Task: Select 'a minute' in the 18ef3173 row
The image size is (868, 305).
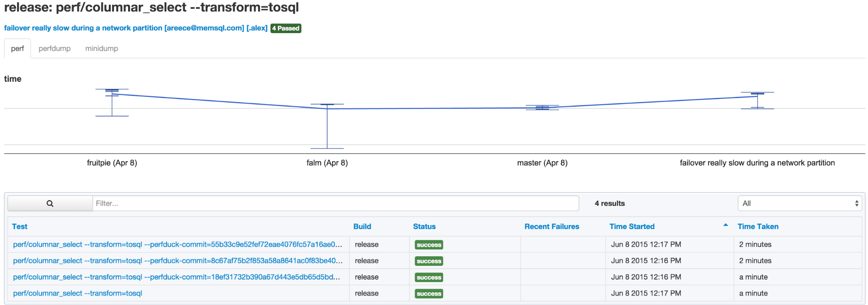Action: (753, 277)
